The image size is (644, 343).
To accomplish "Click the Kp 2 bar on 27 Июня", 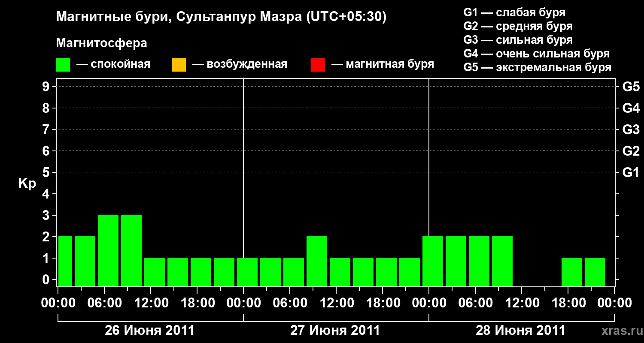I will [x=317, y=261].
